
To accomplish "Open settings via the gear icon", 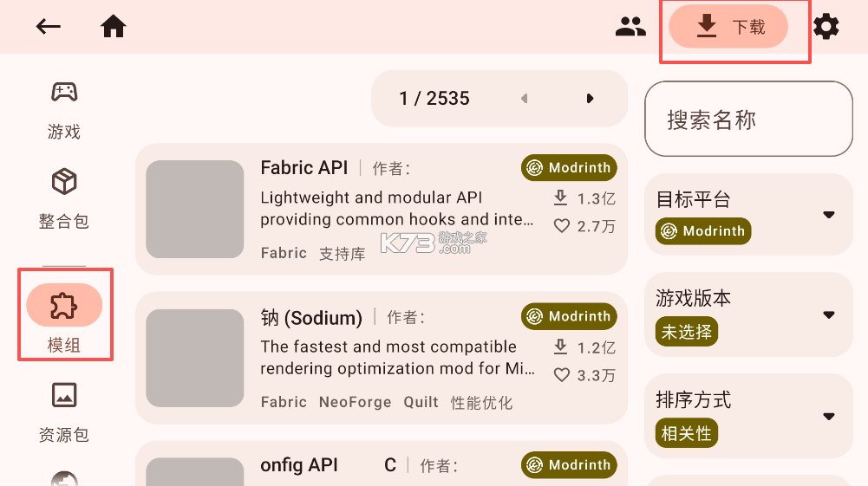I will coord(826,27).
